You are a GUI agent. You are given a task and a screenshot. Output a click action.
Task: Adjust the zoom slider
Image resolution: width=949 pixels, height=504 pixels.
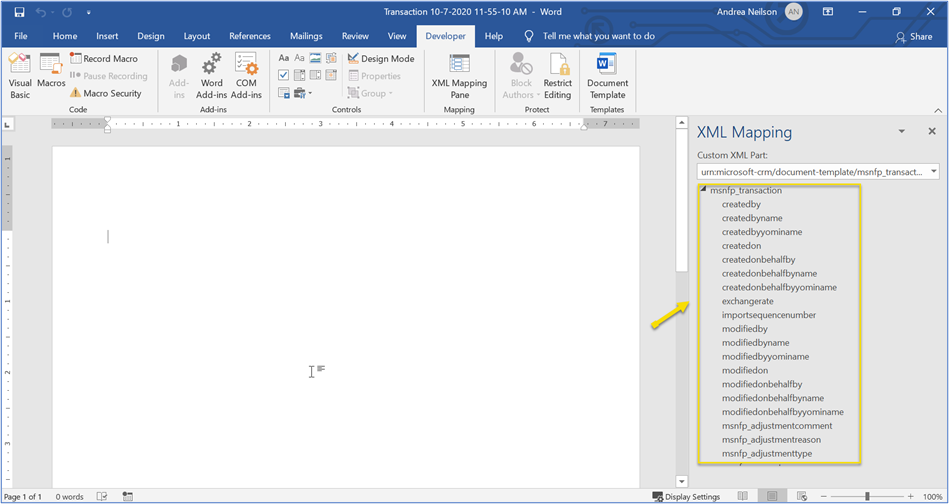point(867,496)
